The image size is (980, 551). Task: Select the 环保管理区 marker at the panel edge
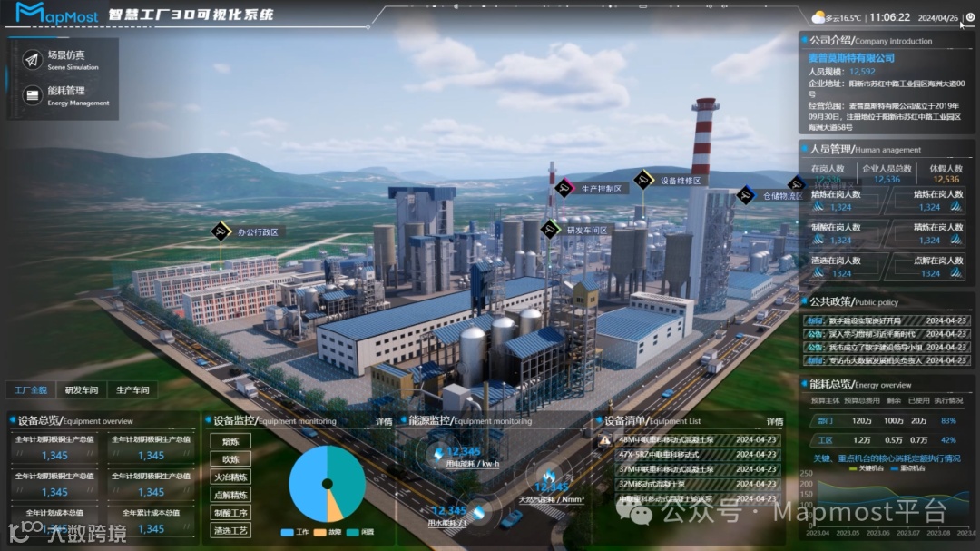[x=797, y=184]
